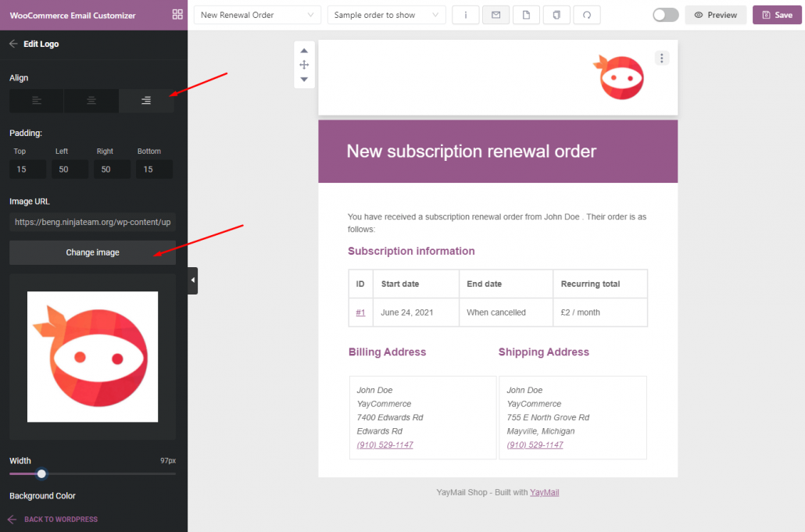The height and width of the screenshot is (532, 805).
Task: Open the info icon in toolbar
Action: click(466, 15)
